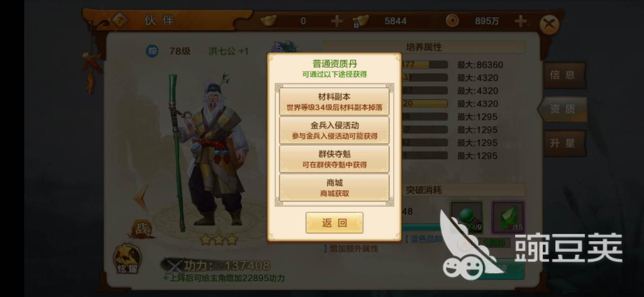Tap the gold ingot currency icon
Image resolution: width=644 pixels, height=297 pixels.
pyautogui.click(x=269, y=21)
